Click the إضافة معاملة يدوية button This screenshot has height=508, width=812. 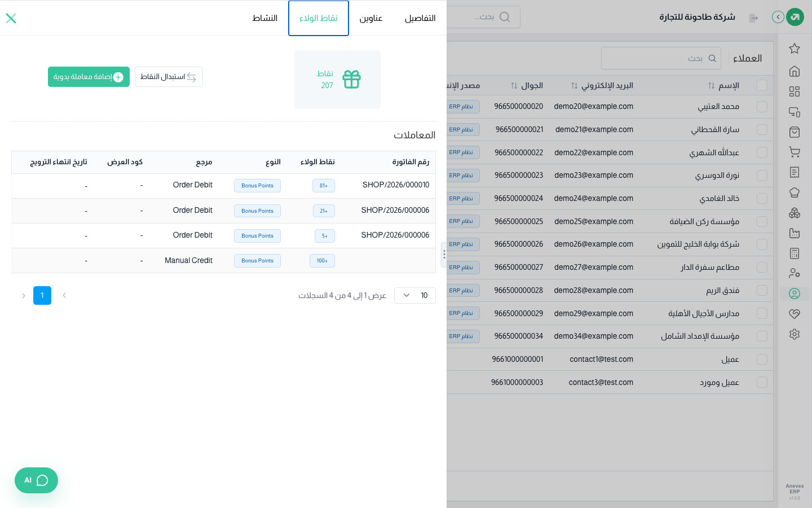pyautogui.click(x=89, y=77)
